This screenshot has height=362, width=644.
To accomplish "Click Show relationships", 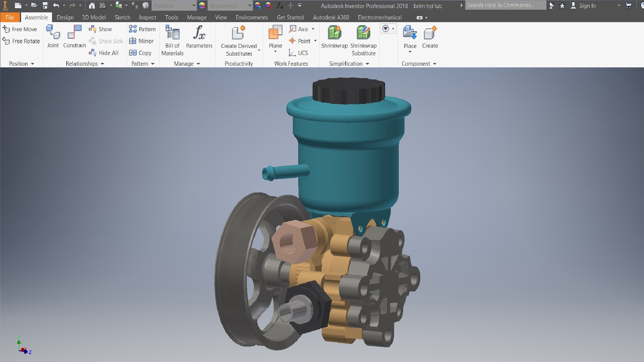I will click(100, 29).
